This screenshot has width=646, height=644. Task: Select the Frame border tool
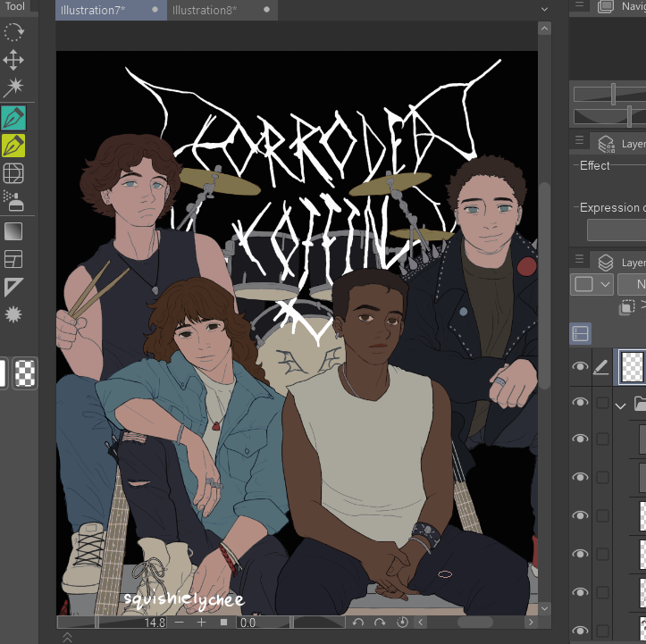pyautogui.click(x=13, y=259)
